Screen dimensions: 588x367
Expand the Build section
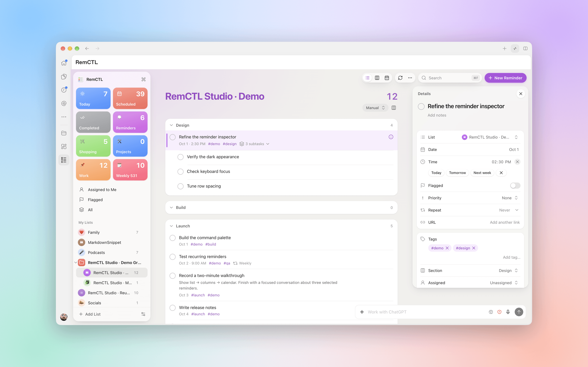[x=171, y=208]
